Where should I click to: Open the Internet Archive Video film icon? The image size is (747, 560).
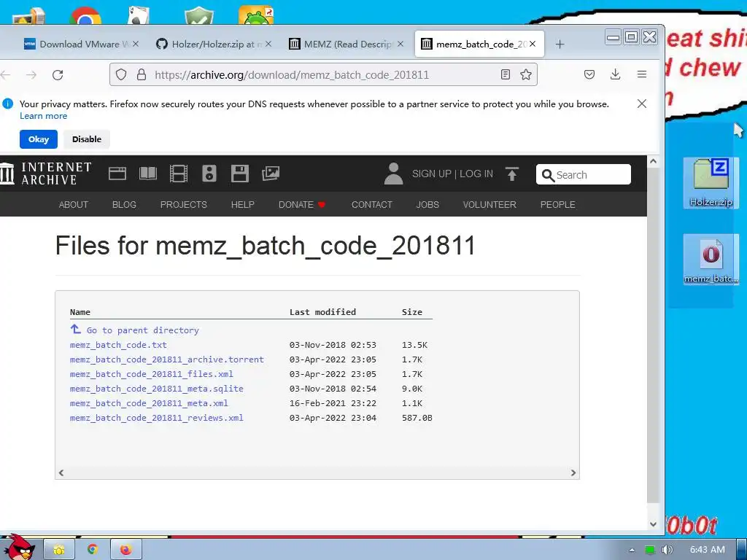tap(179, 174)
